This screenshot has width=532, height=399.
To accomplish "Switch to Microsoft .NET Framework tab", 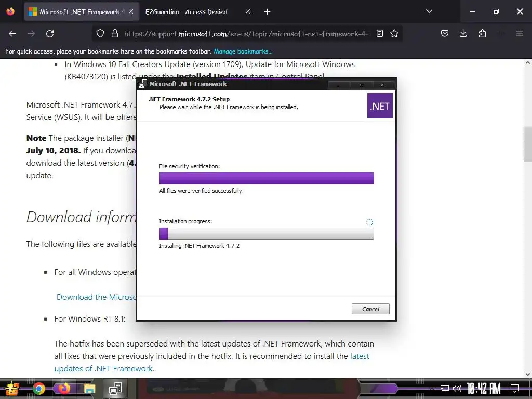I will 82,12.
